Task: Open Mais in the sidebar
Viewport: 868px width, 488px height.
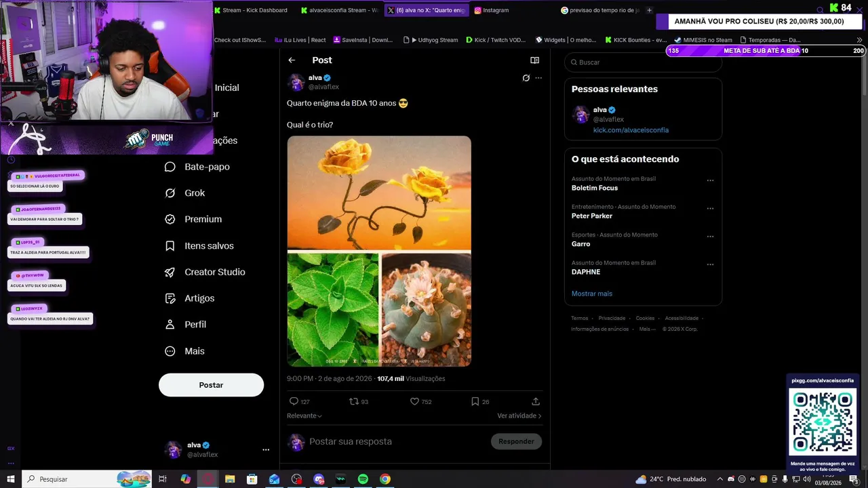Action: [184, 351]
